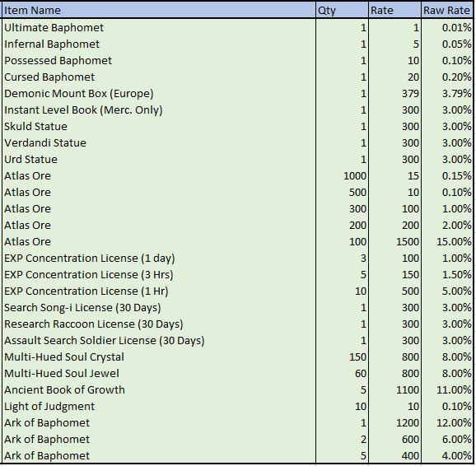Click the Infernal Baphomet item cell
This screenshot has width=476, height=466.
tap(159, 44)
